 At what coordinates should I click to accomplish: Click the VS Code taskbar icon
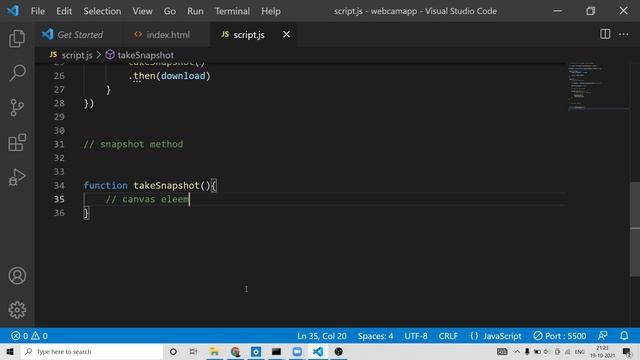coord(318,351)
